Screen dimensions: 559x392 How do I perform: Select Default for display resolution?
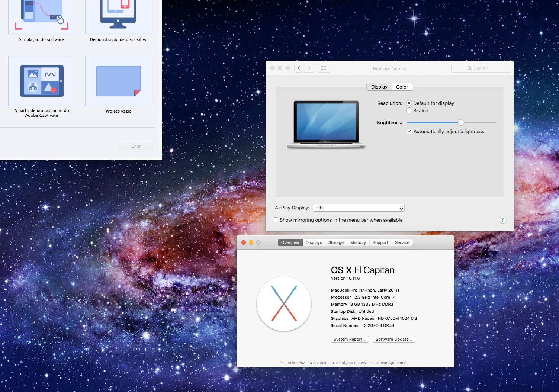(409, 103)
